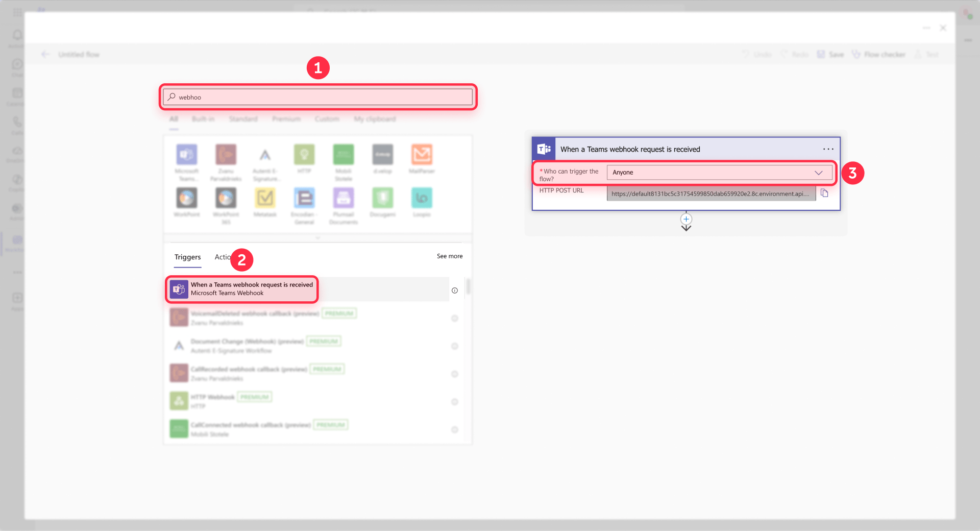Select the Built-in filter tab
The width and height of the screenshot is (980, 531).
(203, 119)
